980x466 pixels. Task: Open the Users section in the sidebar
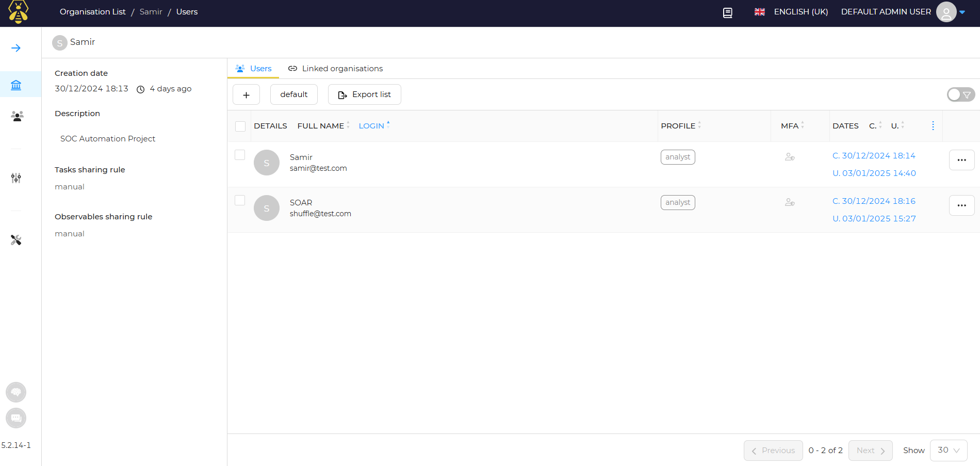[17, 116]
